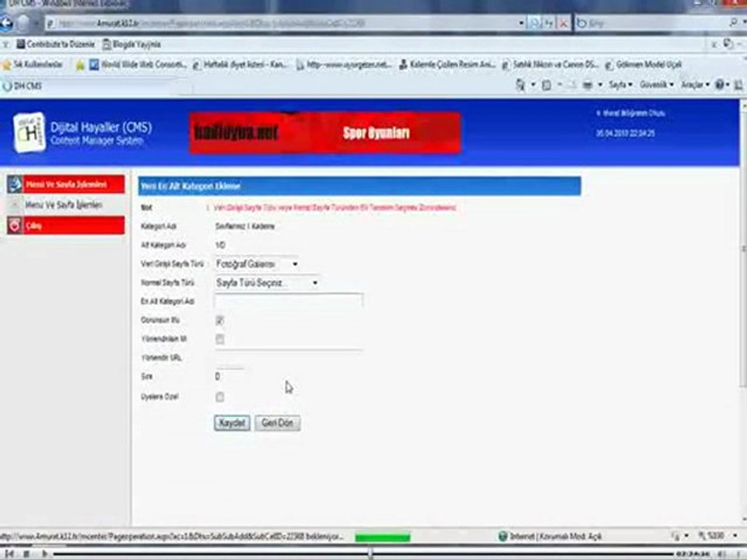Open the address bar history dropdown arrow
Image resolution: width=747 pixels, height=560 pixels.
click(x=521, y=23)
